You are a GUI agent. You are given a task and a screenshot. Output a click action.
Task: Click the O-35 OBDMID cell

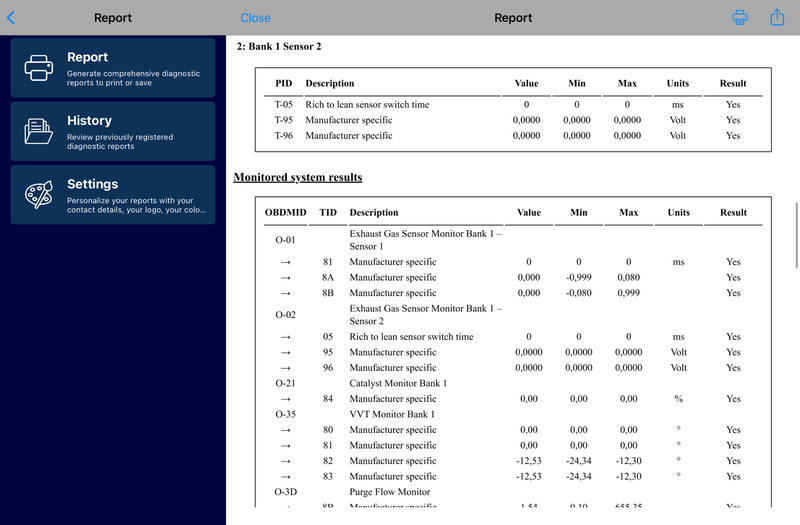coord(285,414)
